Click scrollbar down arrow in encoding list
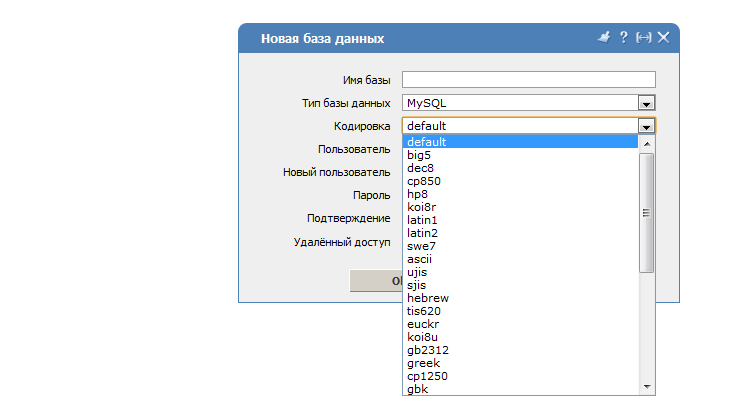Image resolution: width=740 pixels, height=415 pixels. click(647, 387)
